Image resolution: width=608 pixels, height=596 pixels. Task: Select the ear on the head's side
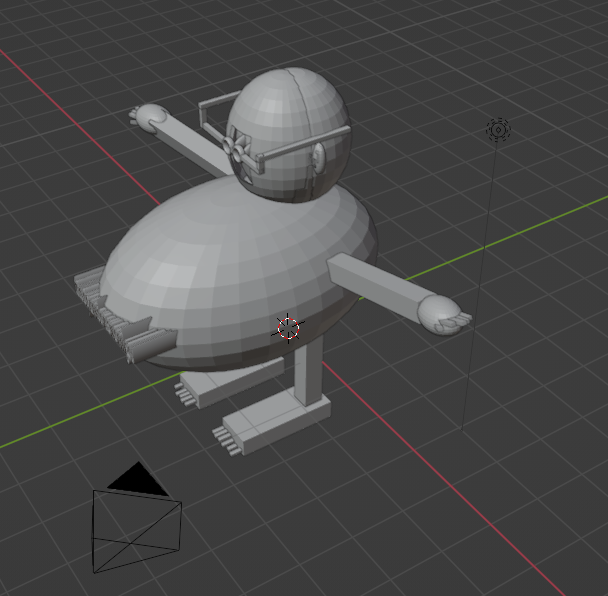click(x=319, y=158)
